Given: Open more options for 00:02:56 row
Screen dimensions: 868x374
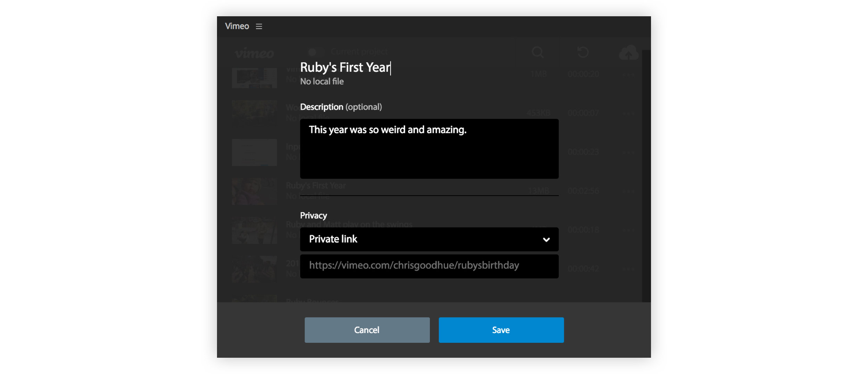Looking at the screenshot, I should point(628,191).
